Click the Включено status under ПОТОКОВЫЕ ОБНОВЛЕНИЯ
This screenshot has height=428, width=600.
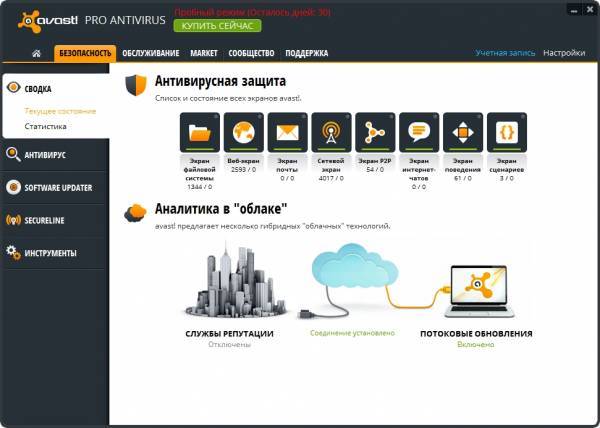click(476, 345)
